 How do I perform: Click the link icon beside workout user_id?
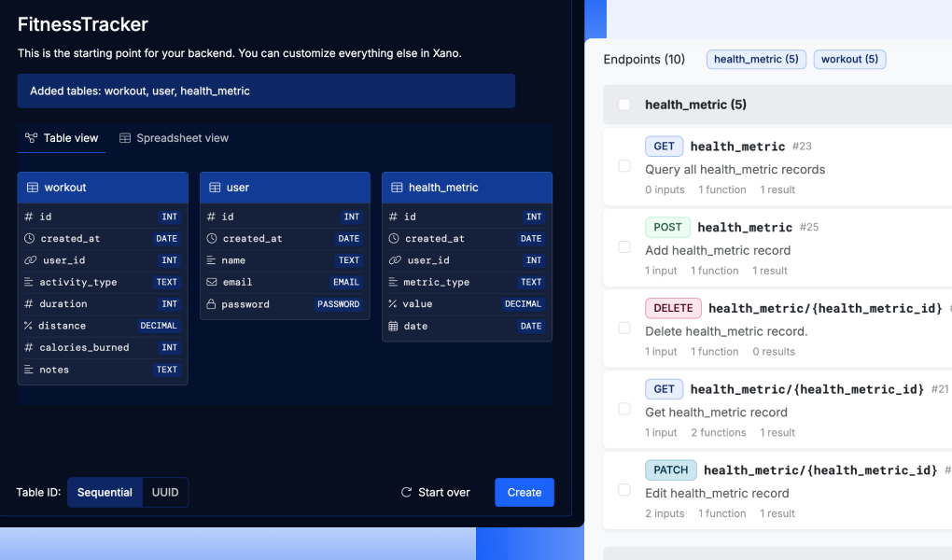[x=30, y=260]
